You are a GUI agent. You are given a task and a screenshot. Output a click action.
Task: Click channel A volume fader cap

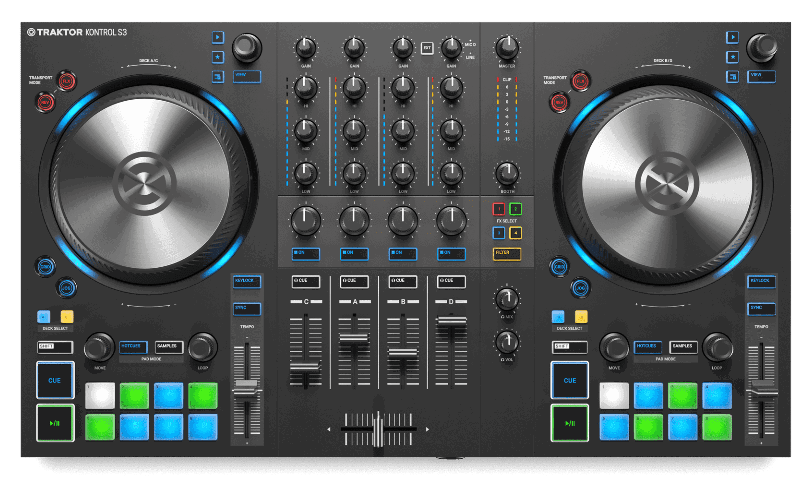click(354, 340)
